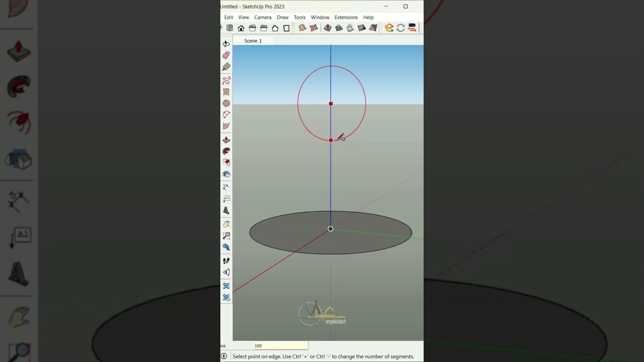Open the Edit menu
644x362 pixels.
(228, 17)
